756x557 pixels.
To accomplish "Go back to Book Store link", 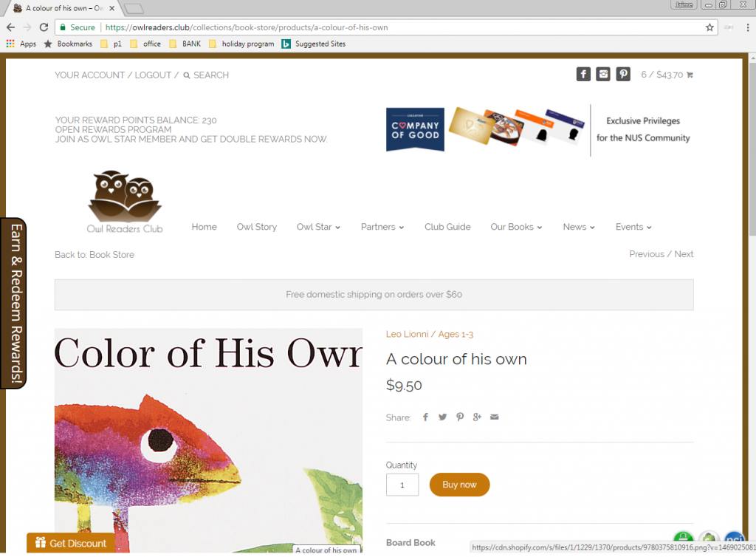I will tap(94, 255).
